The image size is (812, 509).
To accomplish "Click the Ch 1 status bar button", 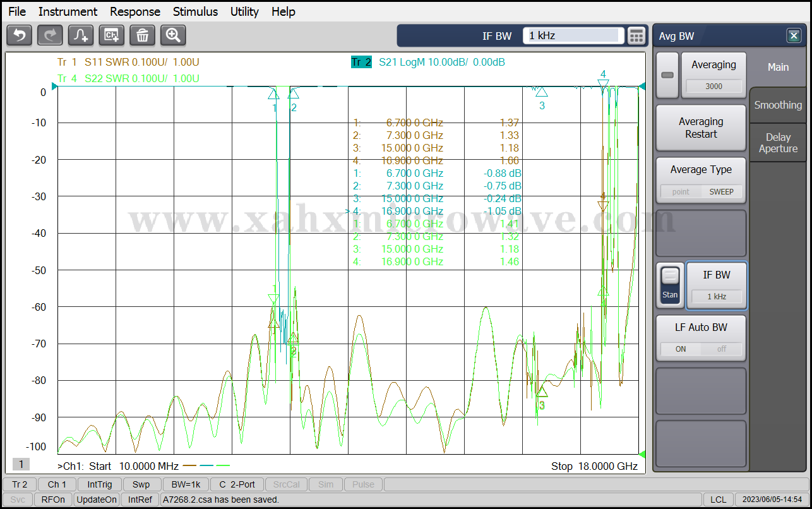I will pos(57,484).
